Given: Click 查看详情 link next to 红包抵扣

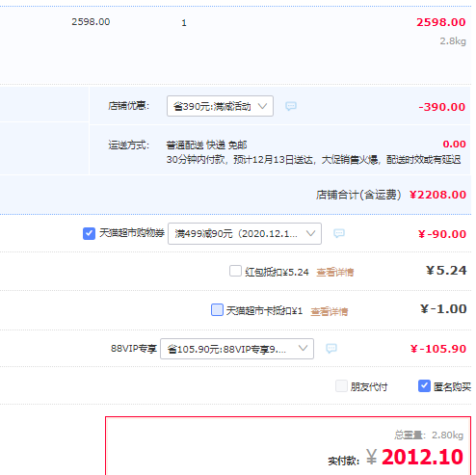Looking at the screenshot, I should [335, 273].
